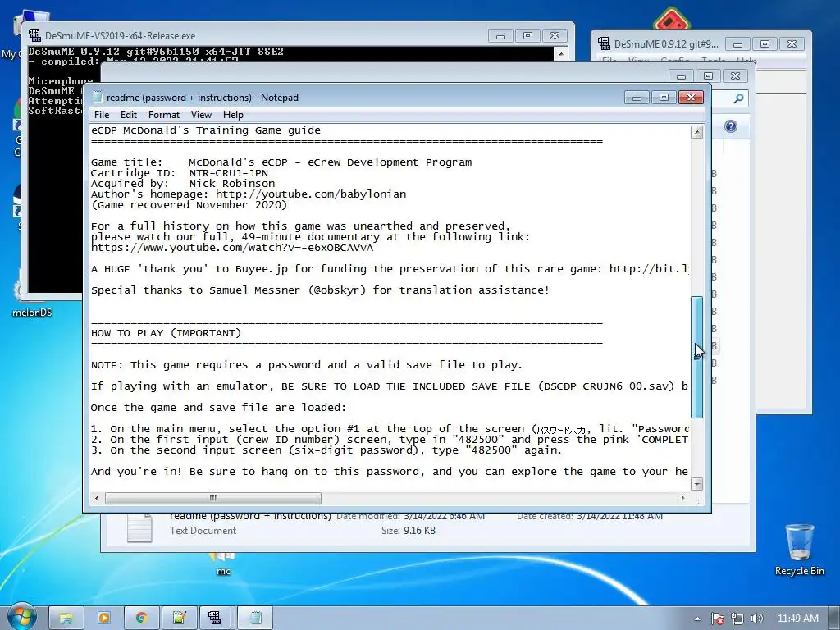Screen dimensions: 840x630
Task: Click the Notepad horizontal scrollbar left arrow
Action: pos(97,498)
